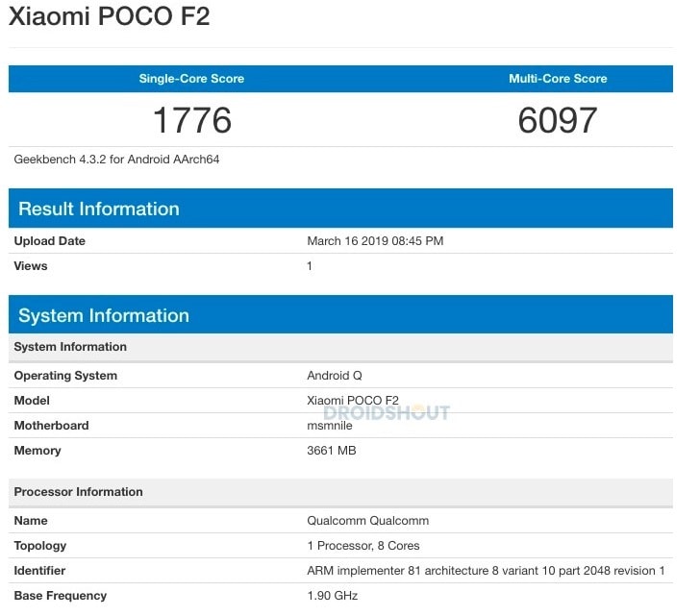The width and height of the screenshot is (700, 616).
Task: Click the Xiaomi POCO F2 page title
Action: point(110,16)
